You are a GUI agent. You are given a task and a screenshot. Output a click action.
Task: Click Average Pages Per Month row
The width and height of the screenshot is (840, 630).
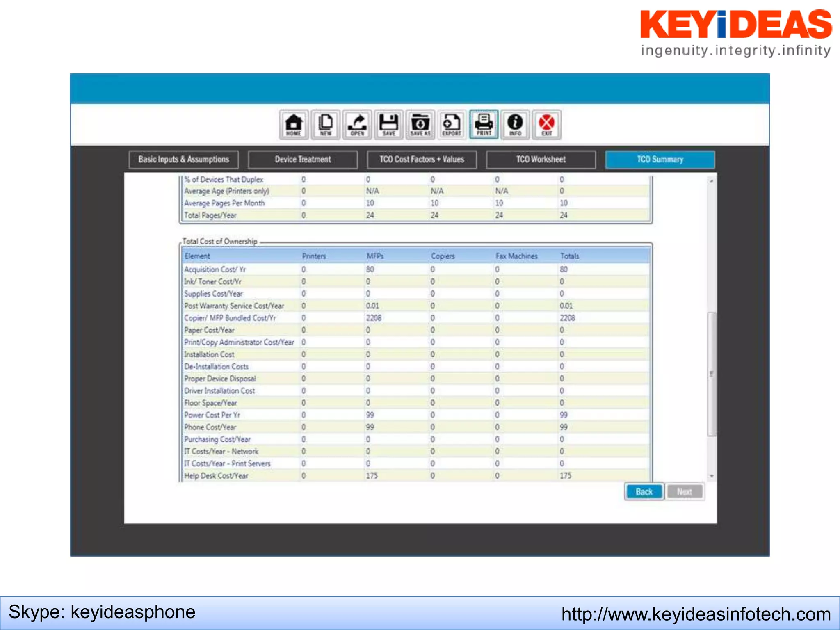[x=416, y=203]
